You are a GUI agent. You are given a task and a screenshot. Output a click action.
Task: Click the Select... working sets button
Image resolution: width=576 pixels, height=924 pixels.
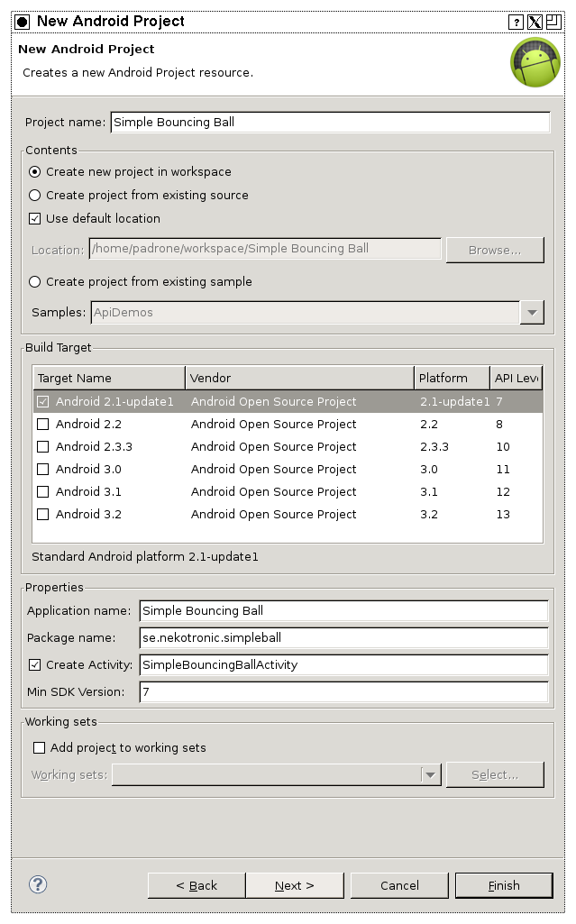(495, 775)
